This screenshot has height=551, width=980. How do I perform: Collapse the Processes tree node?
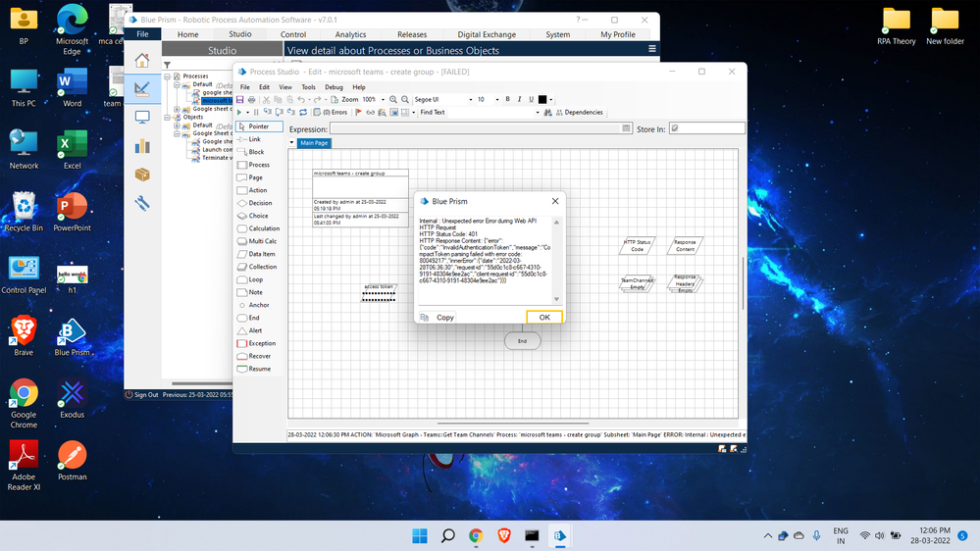(167, 76)
